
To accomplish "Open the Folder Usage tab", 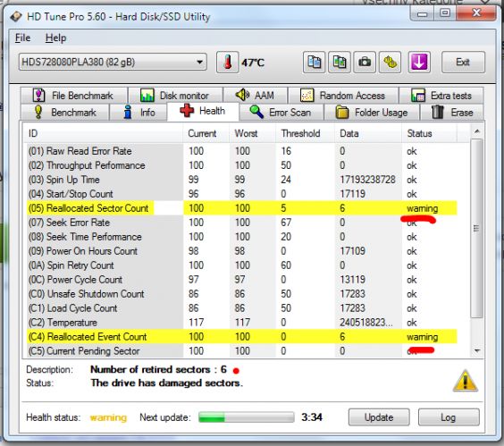I will pyautogui.click(x=372, y=113).
